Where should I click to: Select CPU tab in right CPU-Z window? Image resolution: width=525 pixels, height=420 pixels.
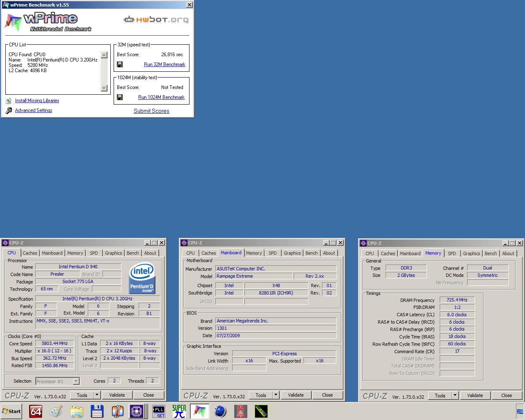[370, 253]
